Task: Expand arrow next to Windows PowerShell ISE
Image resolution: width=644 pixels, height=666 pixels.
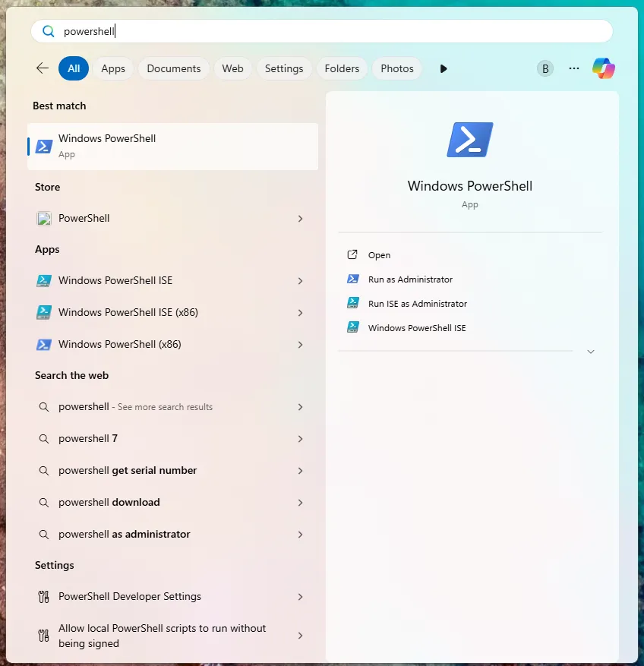Action: pos(300,281)
